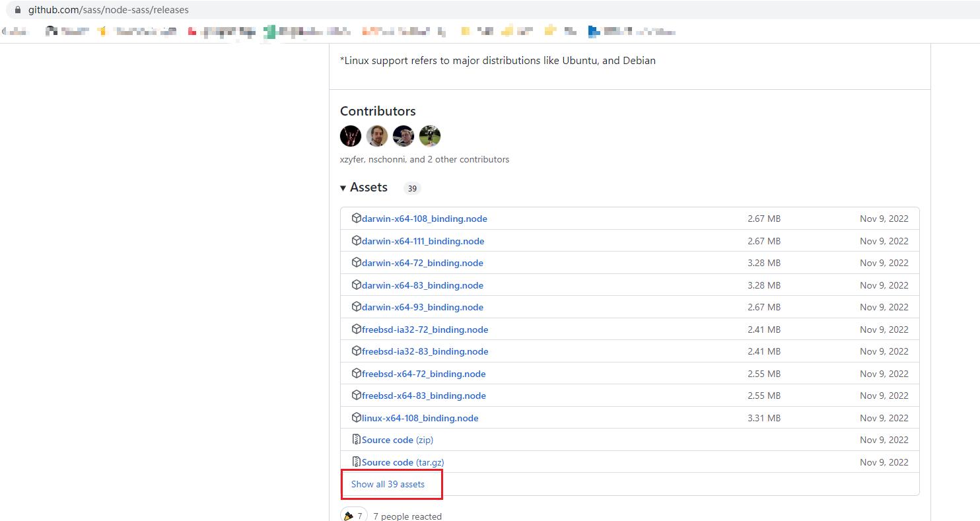Click Nov 9, 2022 date of freebsd-x64-72_binding.node

pyautogui.click(x=884, y=374)
